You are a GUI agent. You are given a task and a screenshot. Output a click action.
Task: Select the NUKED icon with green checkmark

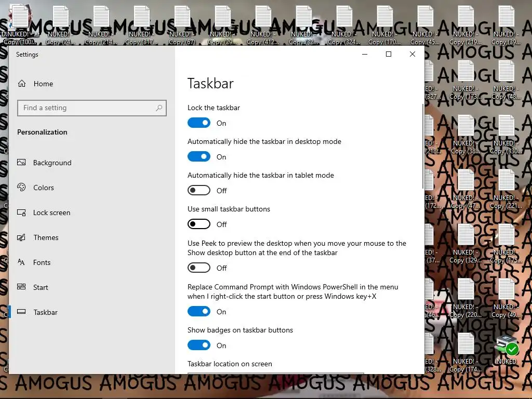tap(507, 350)
